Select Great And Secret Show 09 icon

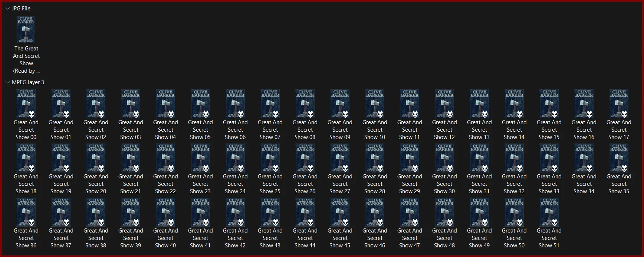(x=340, y=104)
